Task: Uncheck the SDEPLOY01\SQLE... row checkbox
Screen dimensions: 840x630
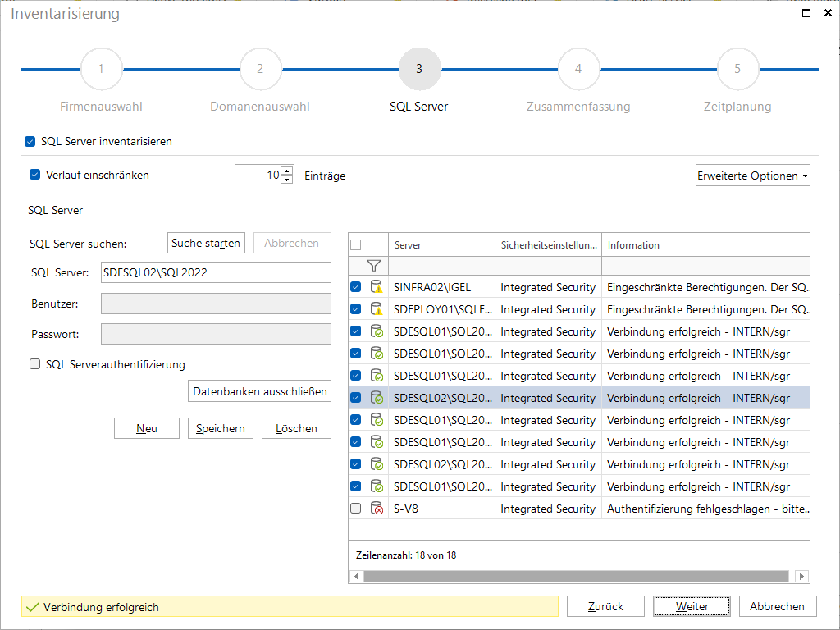Action: (356, 309)
